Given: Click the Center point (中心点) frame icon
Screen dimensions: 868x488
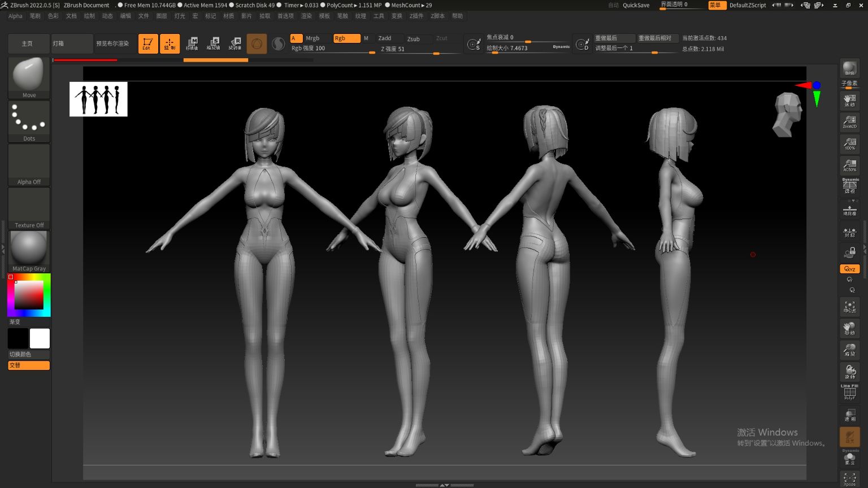Looking at the screenshot, I should 849,307.
